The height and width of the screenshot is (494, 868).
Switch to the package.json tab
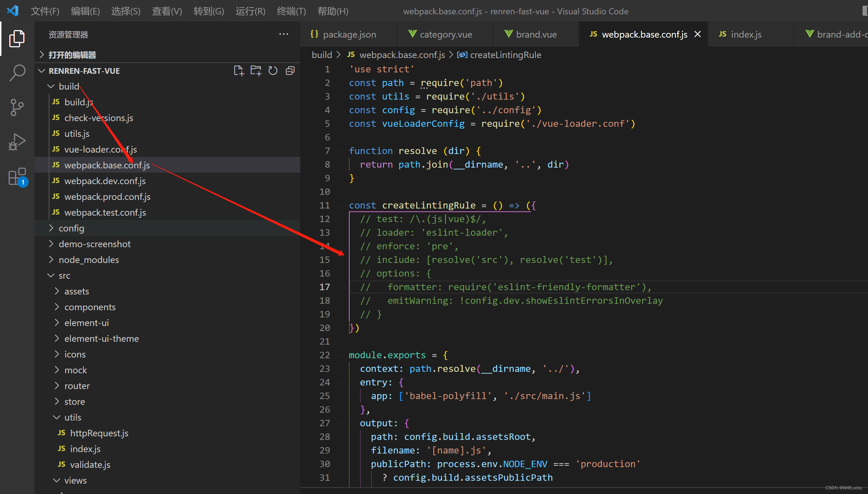tap(349, 34)
